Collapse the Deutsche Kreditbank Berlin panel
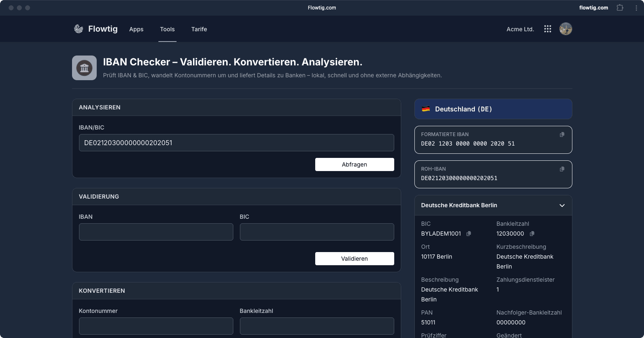This screenshot has height=338, width=644. [562, 205]
